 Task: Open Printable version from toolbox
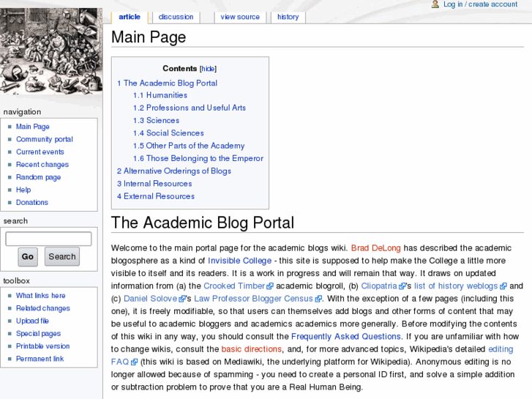click(x=42, y=346)
